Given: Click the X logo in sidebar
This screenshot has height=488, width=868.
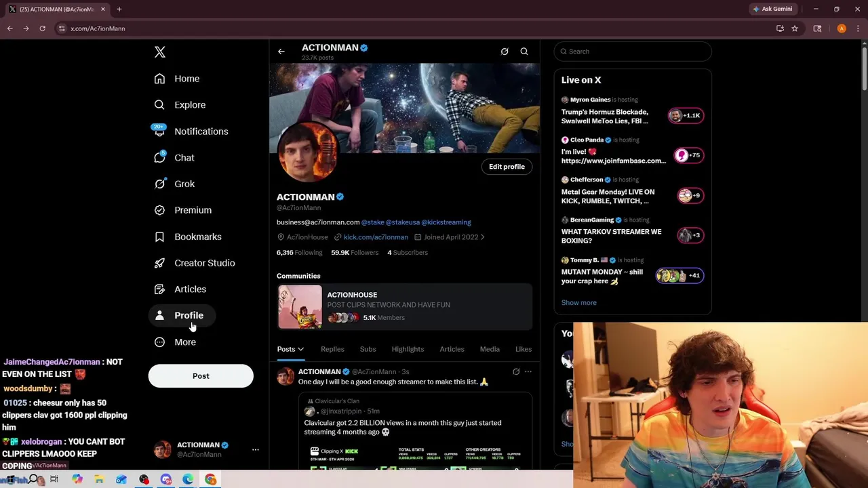Looking at the screenshot, I should (160, 52).
